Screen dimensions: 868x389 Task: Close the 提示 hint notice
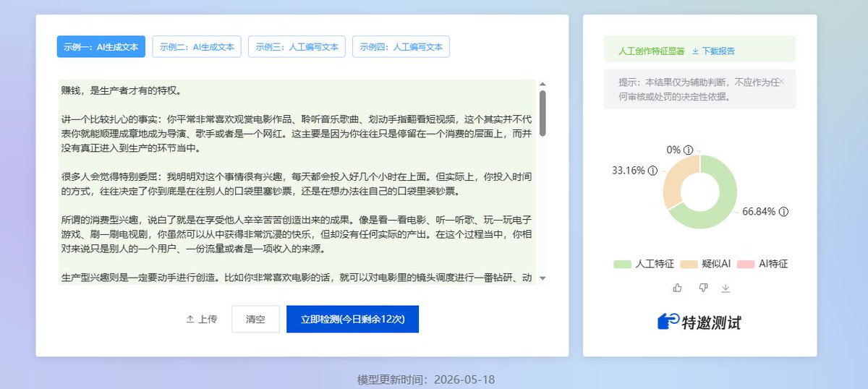[781, 81]
